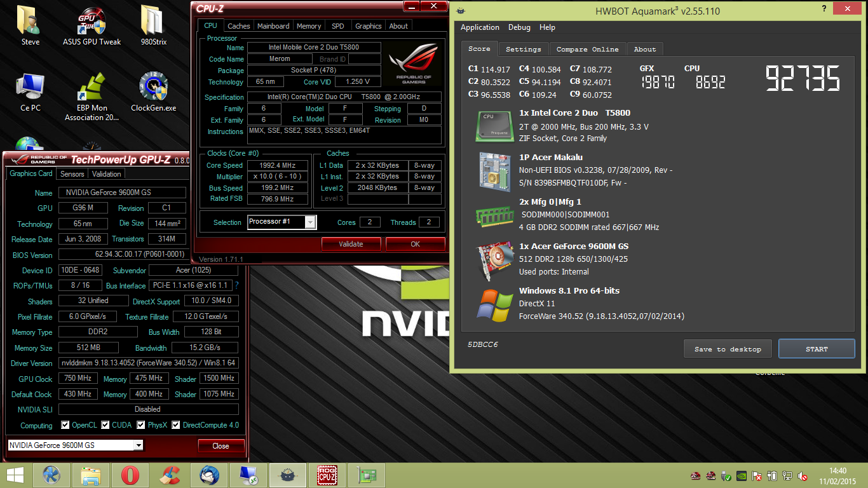Click the 92735 total score in Aquamark

pos(803,78)
